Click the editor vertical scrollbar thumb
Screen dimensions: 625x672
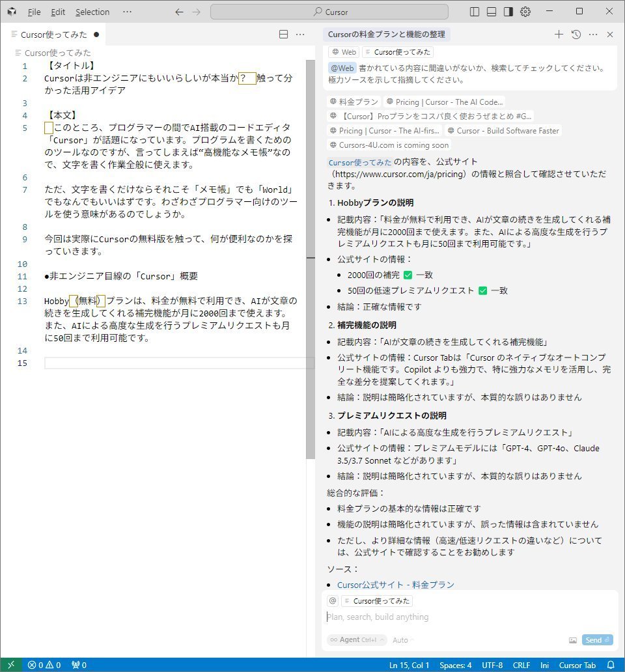(x=311, y=259)
